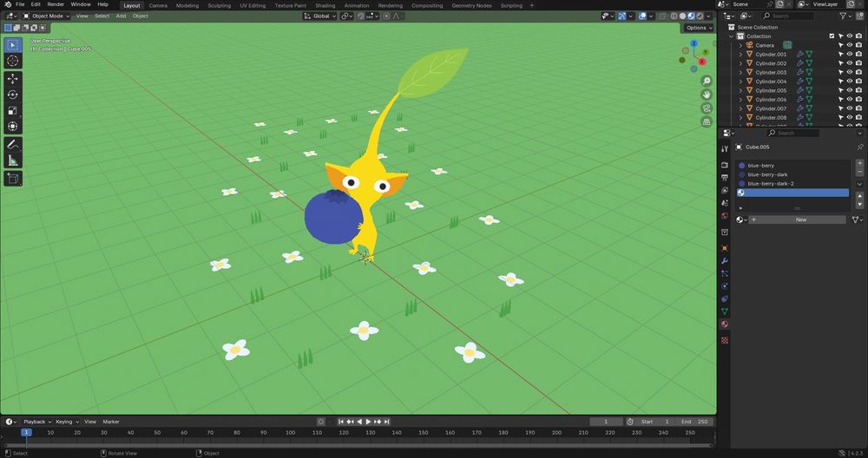The height and width of the screenshot is (458, 868).
Task: Select the Scale tool
Action: (x=13, y=111)
